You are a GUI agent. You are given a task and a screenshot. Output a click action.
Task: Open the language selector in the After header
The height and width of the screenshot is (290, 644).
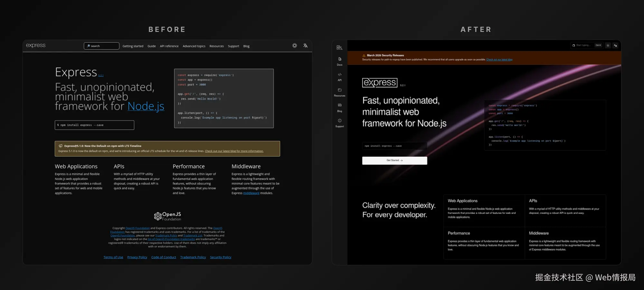pos(615,45)
